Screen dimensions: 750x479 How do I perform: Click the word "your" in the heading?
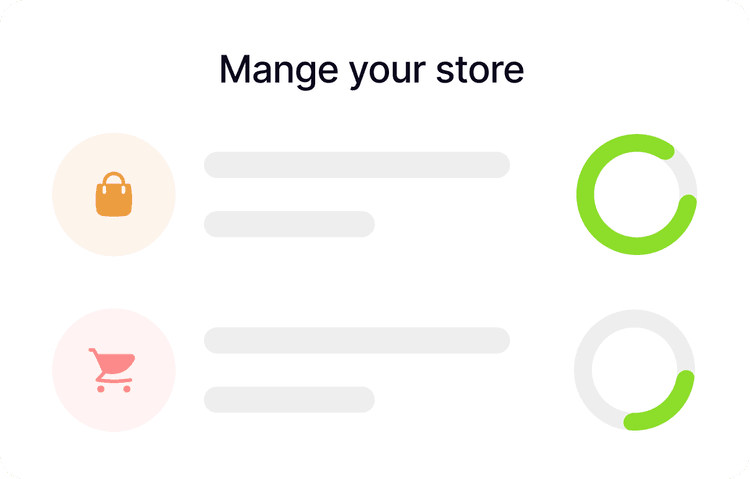(387, 73)
